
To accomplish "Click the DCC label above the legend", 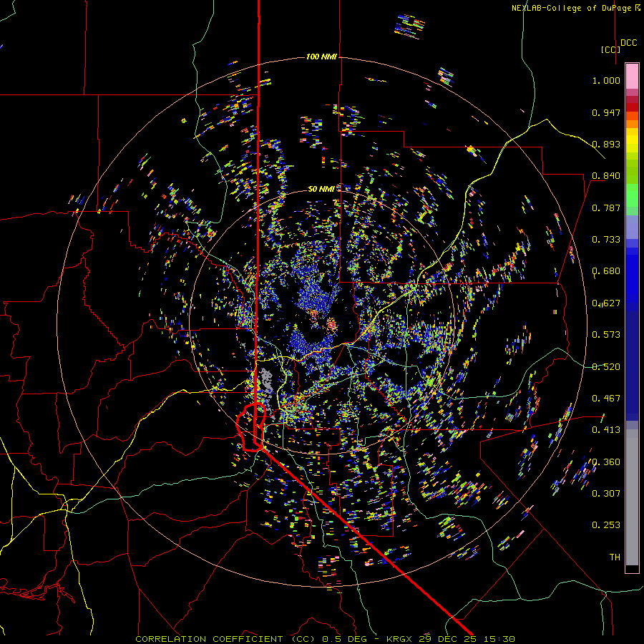I will click(x=628, y=43).
